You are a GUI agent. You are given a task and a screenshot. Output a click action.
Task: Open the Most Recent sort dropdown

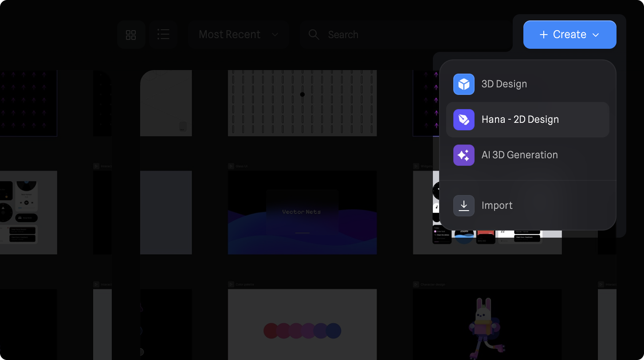pos(238,35)
